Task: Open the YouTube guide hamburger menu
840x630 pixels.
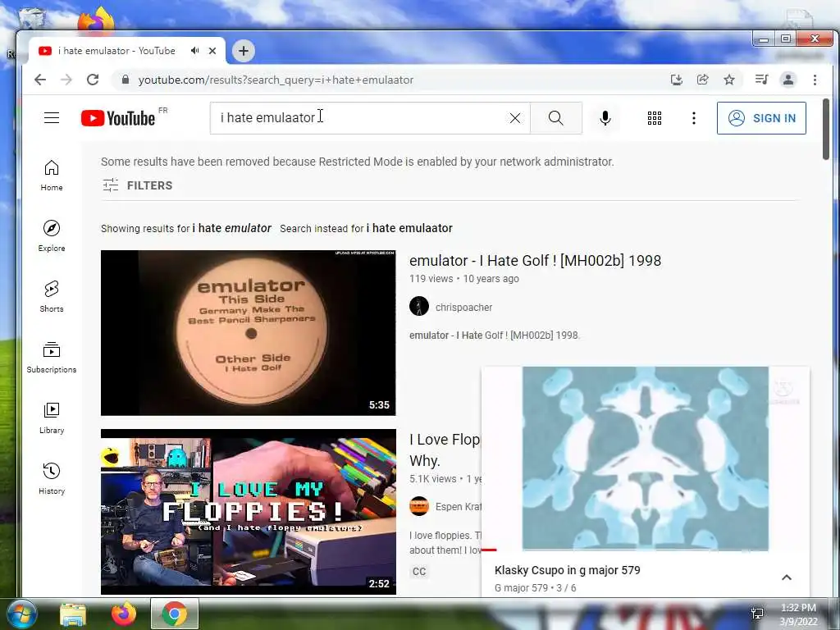Action: click(x=52, y=118)
